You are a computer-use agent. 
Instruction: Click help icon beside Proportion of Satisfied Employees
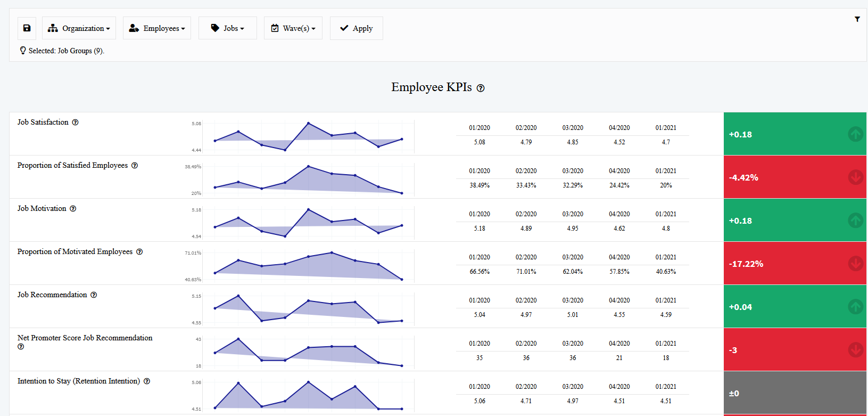pyautogui.click(x=135, y=166)
